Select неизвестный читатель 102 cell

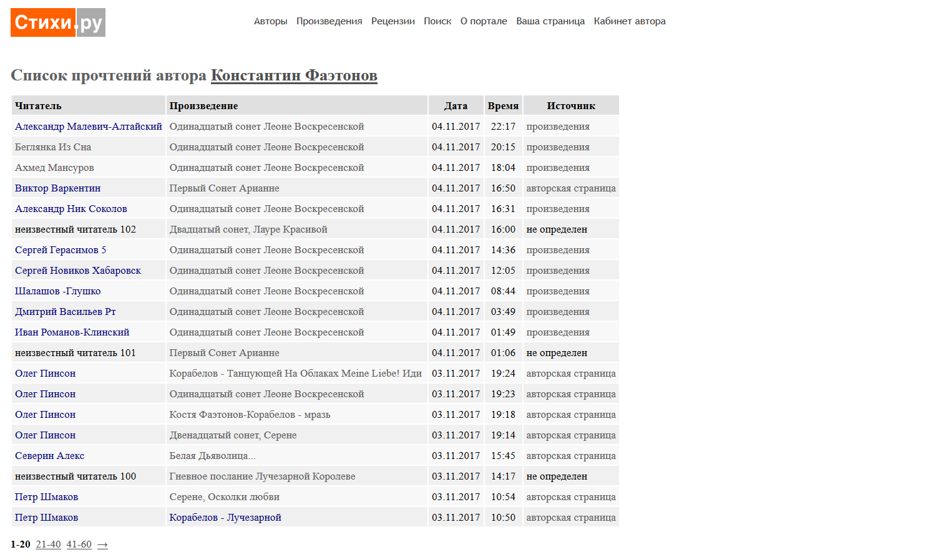(x=89, y=229)
